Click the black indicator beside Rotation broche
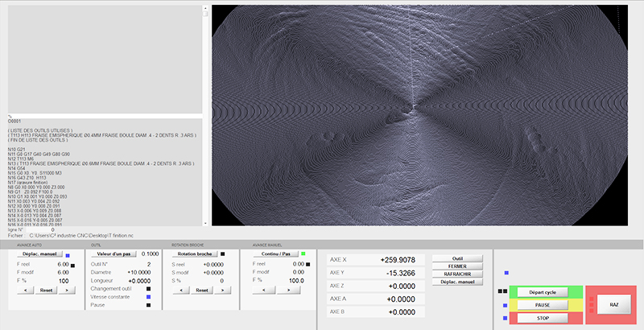The width and height of the screenshot is (644, 330). 223,254
